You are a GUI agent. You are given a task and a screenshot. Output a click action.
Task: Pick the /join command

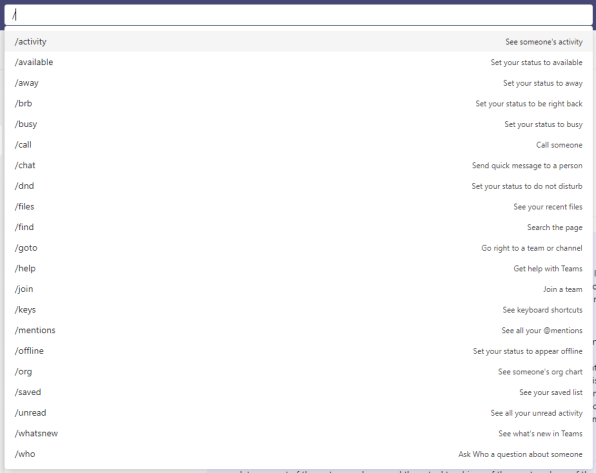click(298, 289)
